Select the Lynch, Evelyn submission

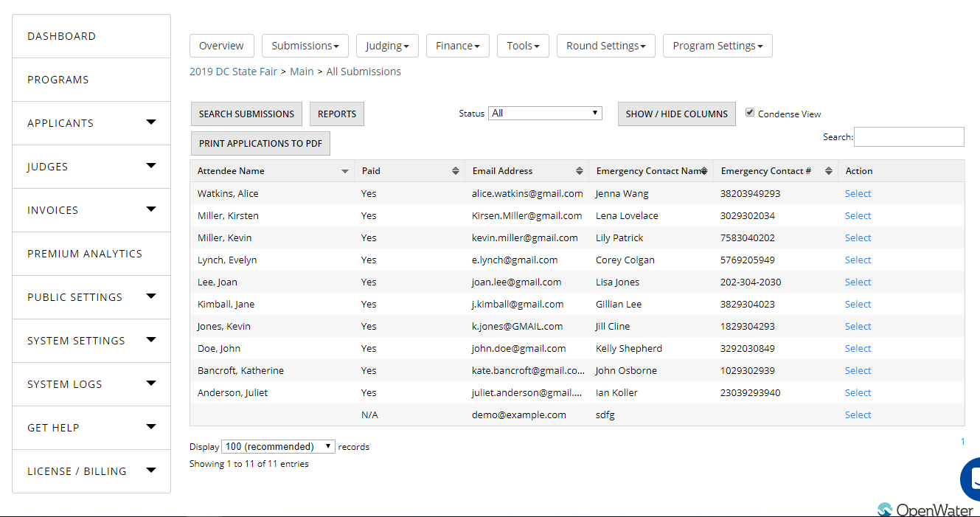858,260
